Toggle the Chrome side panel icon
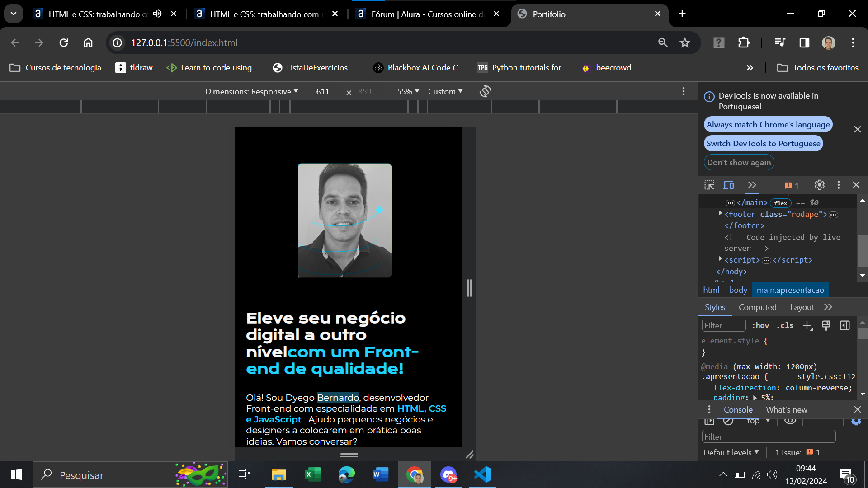Screen dimensions: 868x488 click(804, 43)
